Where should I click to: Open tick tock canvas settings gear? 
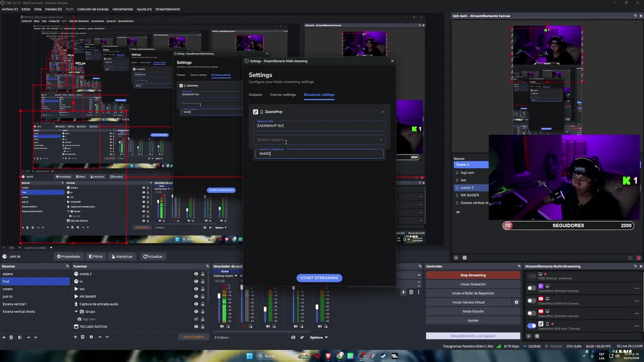(464, 258)
